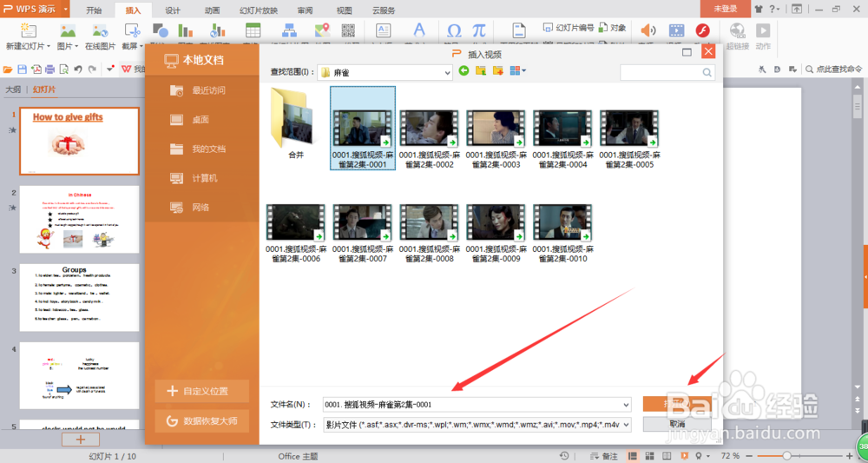Click the file name input field
Image resolution: width=868 pixels, height=463 pixels.
[x=477, y=404]
